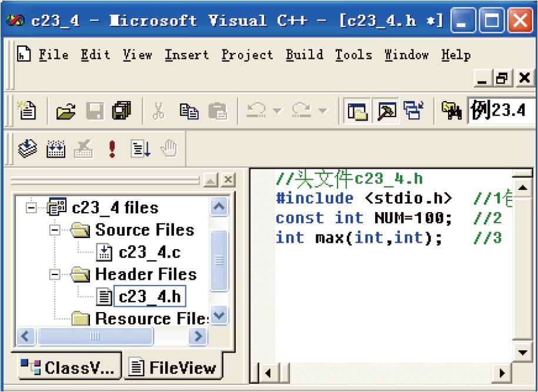Open the Window menu
The width and height of the screenshot is (538, 392).
pyautogui.click(x=407, y=55)
